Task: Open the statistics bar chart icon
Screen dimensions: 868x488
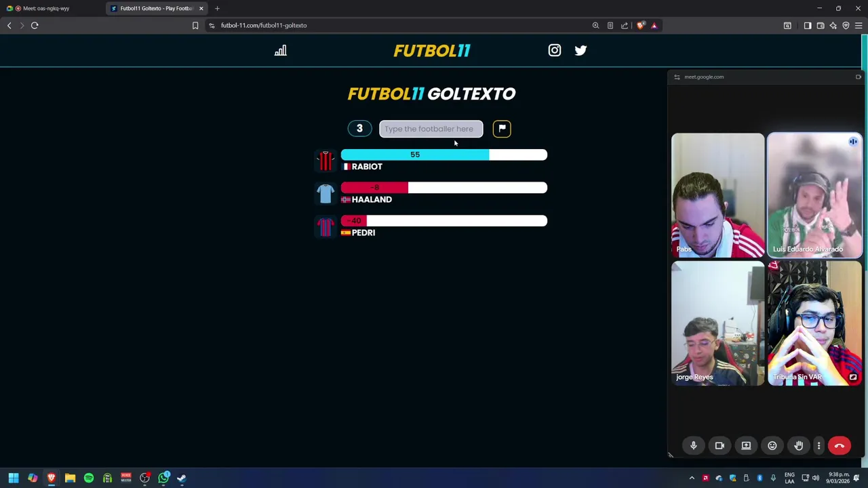Action: click(280, 51)
